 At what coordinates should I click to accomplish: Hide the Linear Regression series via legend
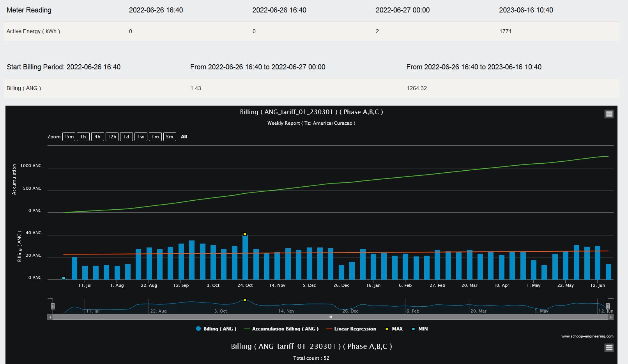(351, 329)
